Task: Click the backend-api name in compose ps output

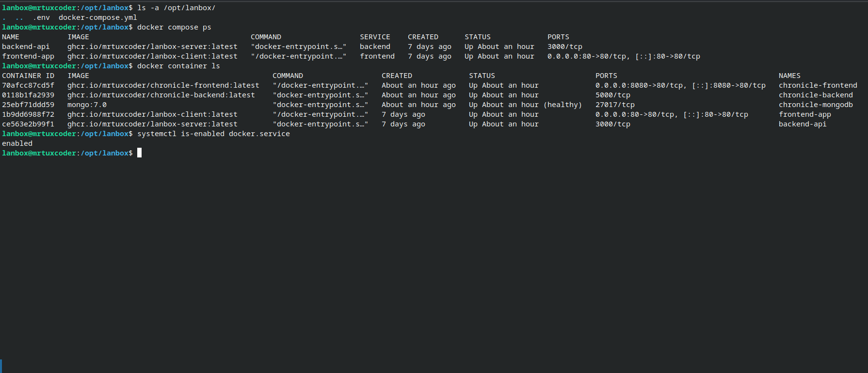Action: pyautogui.click(x=26, y=47)
